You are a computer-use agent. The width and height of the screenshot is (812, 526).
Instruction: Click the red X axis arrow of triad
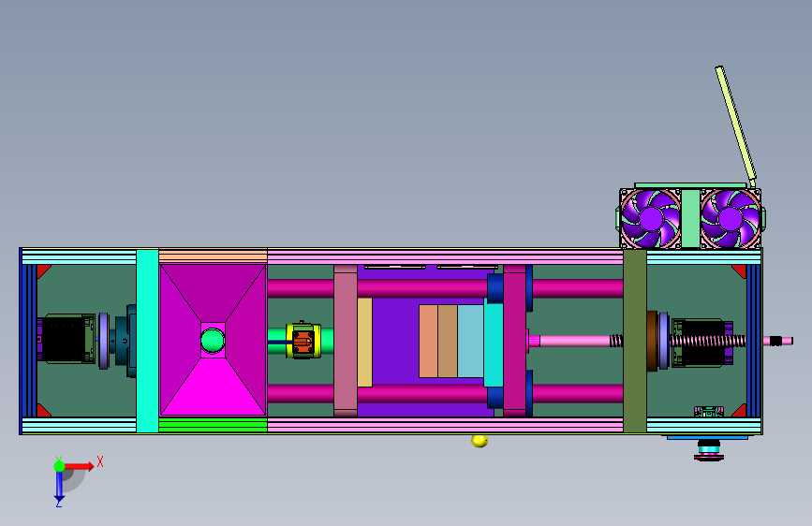[x=80, y=466]
